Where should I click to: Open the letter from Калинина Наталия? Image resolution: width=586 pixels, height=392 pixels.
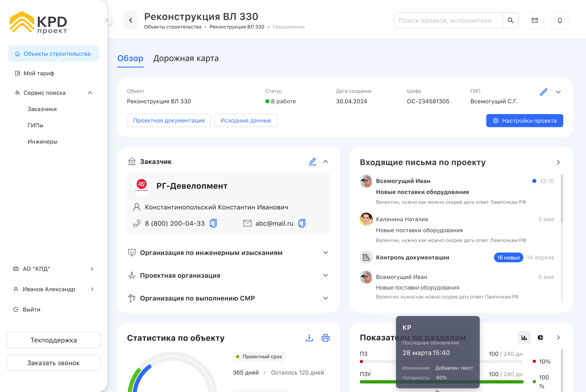point(457,228)
